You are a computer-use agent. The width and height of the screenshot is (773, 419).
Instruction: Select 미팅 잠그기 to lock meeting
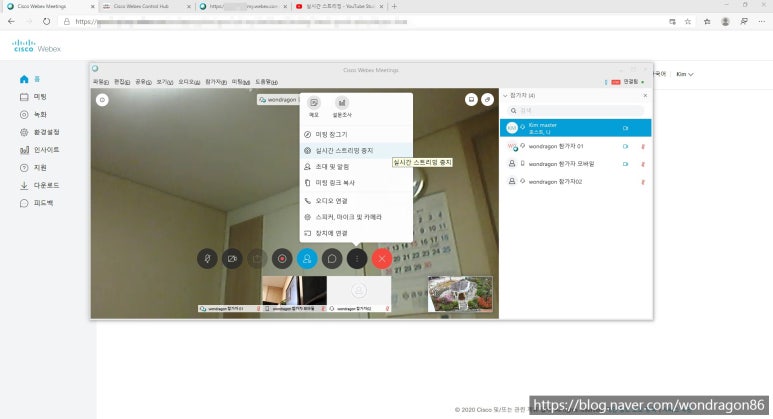pyautogui.click(x=356, y=134)
